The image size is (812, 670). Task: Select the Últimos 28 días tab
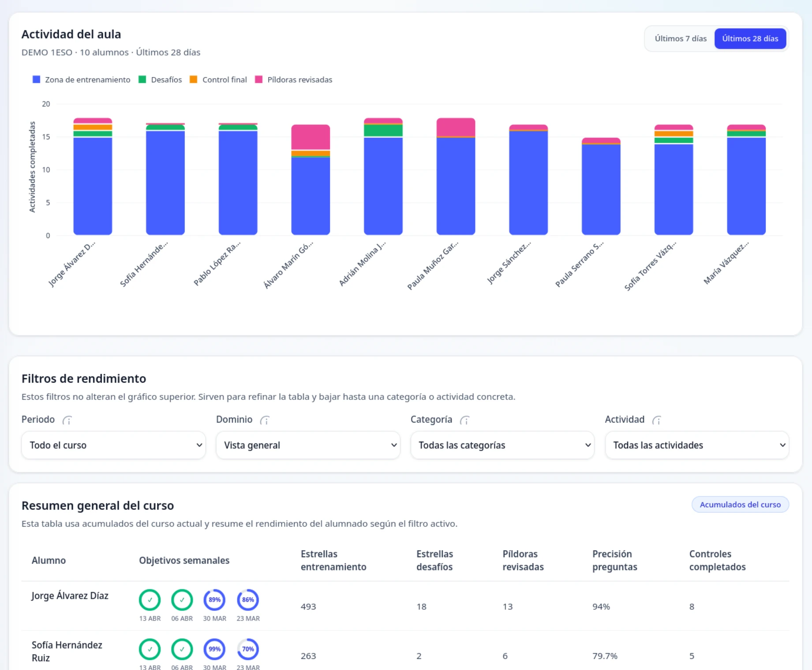point(750,39)
